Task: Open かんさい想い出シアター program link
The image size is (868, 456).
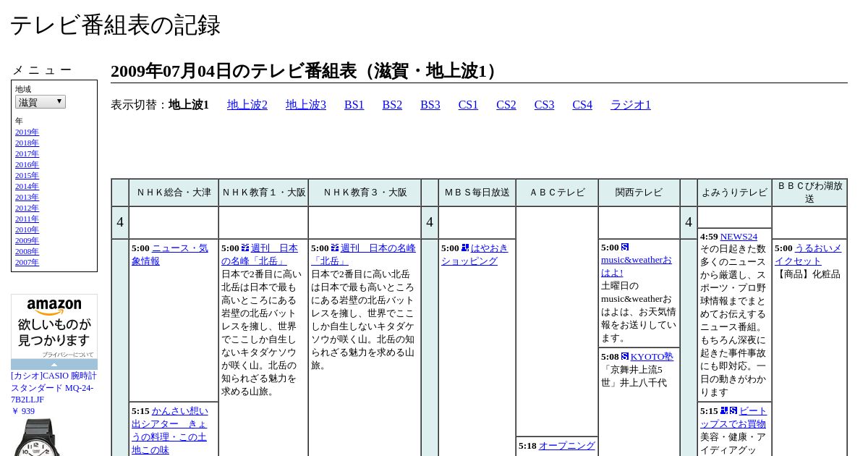Action: tap(170, 430)
